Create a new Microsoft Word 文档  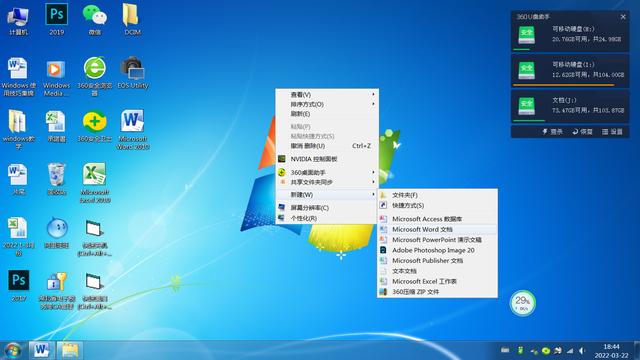437,229
